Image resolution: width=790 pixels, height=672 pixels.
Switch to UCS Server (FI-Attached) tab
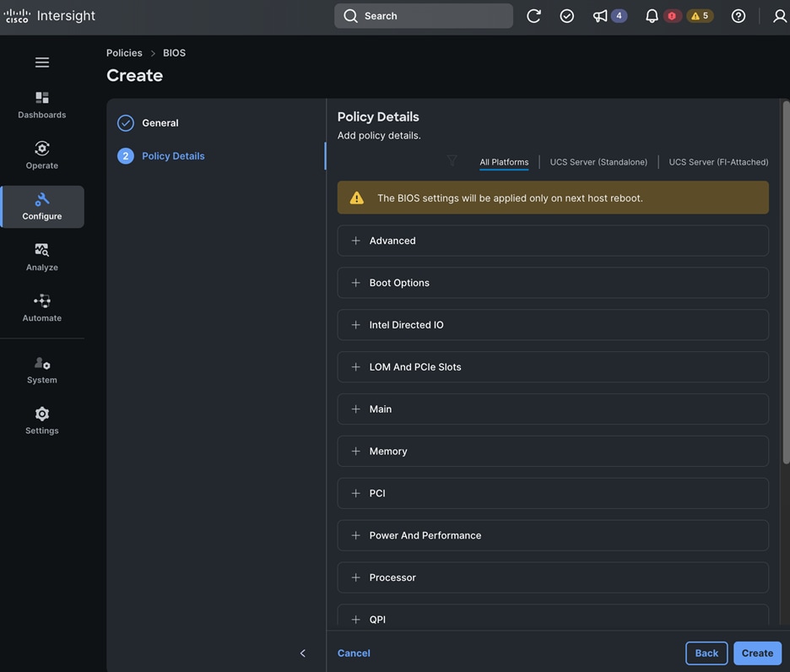[x=718, y=162]
